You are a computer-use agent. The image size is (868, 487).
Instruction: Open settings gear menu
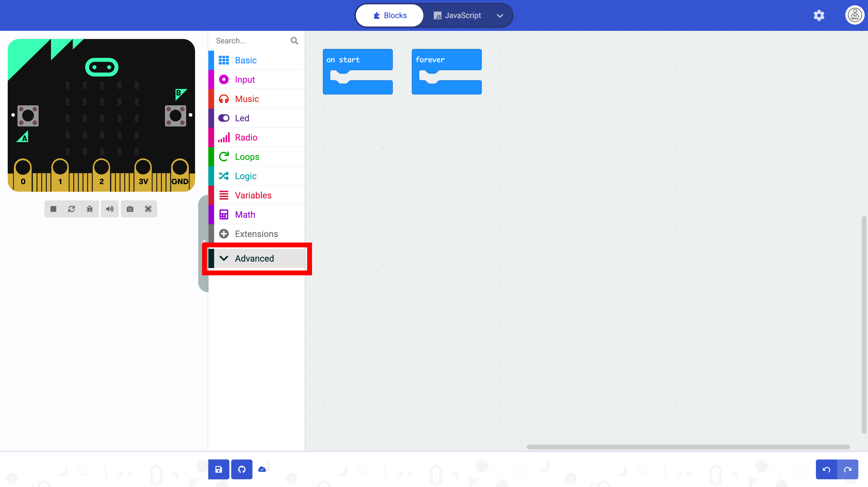[819, 15]
